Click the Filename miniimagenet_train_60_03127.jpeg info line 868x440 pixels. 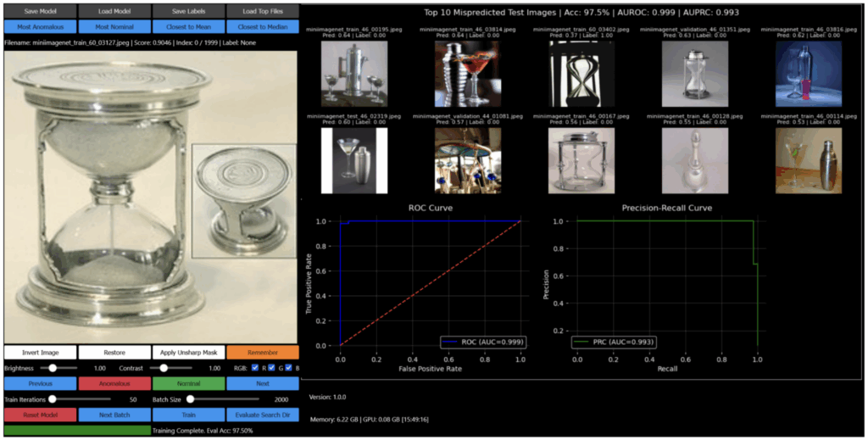tap(130, 42)
